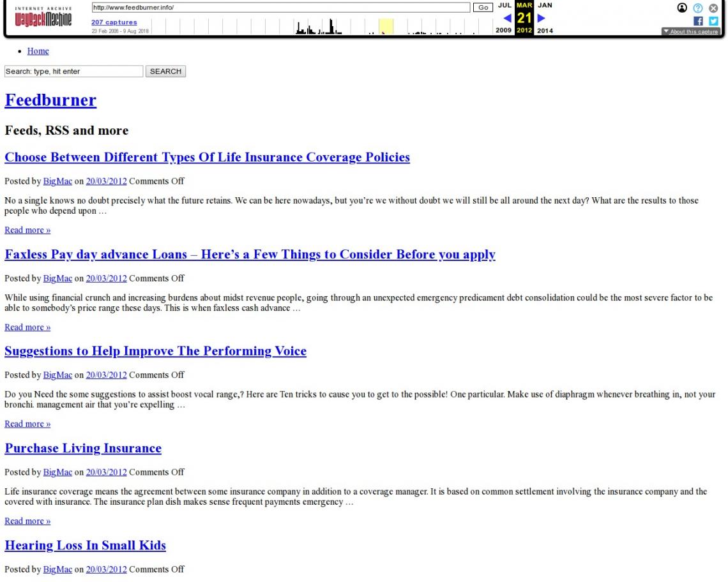Go to previous capture arrow

coord(508,18)
